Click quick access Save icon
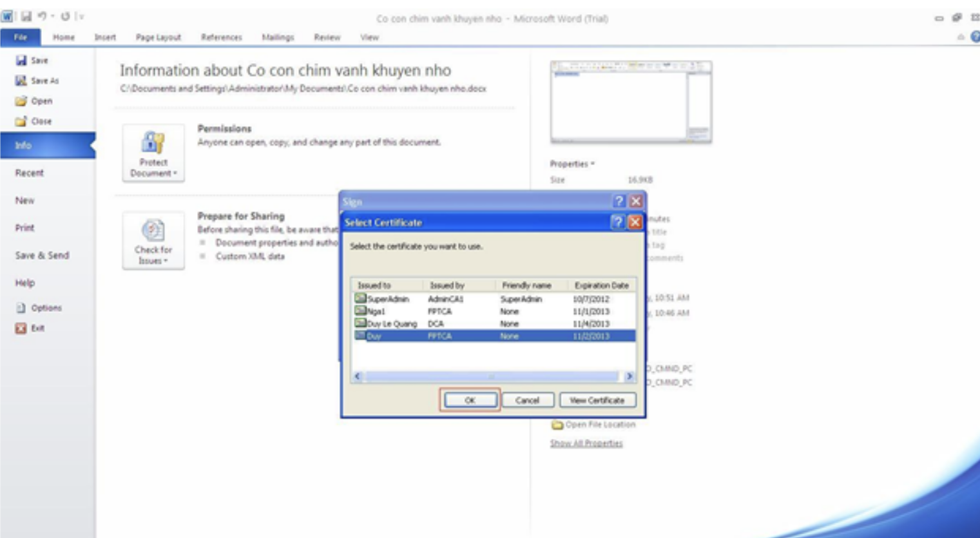The image size is (980, 538). pos(26,16)
